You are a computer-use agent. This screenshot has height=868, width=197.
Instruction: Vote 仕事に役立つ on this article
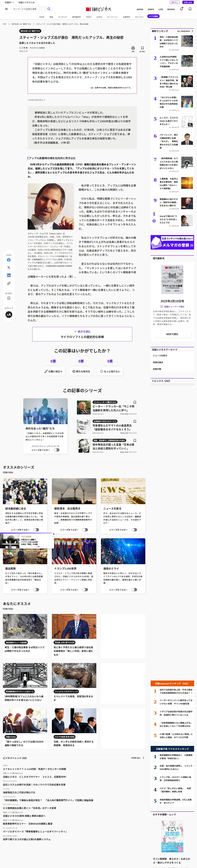pyautogui.click(x=53, y=371)
